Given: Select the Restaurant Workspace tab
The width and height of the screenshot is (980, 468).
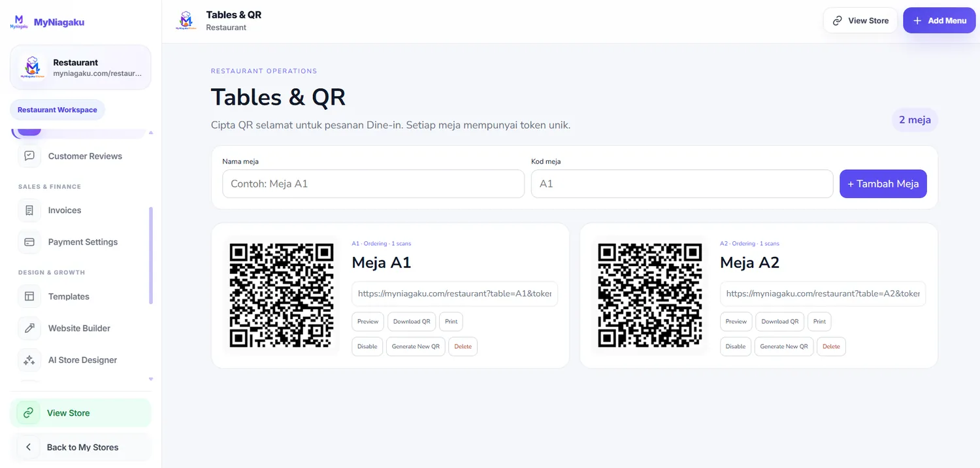Looking at the screenshot, I should point(57,110).
